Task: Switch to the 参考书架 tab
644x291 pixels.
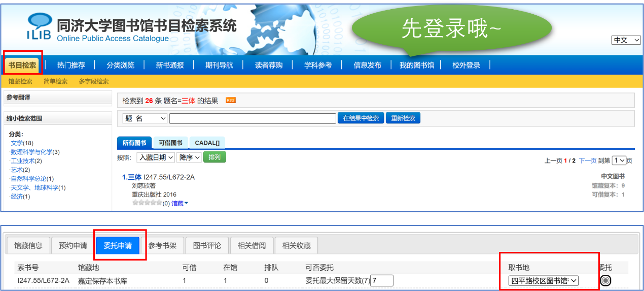Action: pos(162,245)
